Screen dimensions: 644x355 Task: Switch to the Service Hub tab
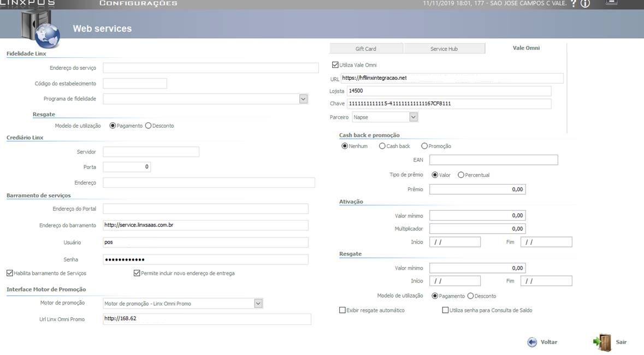pos(444,49)
